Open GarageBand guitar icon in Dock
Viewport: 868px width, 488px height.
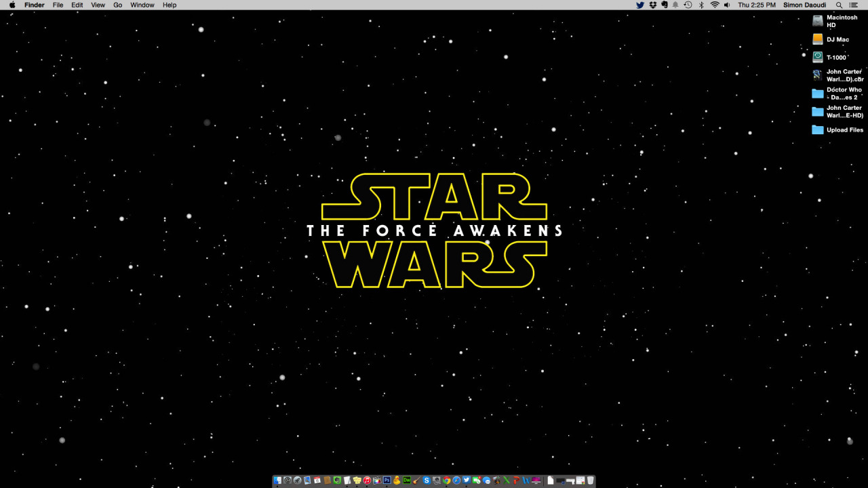[x=416, y=480]
